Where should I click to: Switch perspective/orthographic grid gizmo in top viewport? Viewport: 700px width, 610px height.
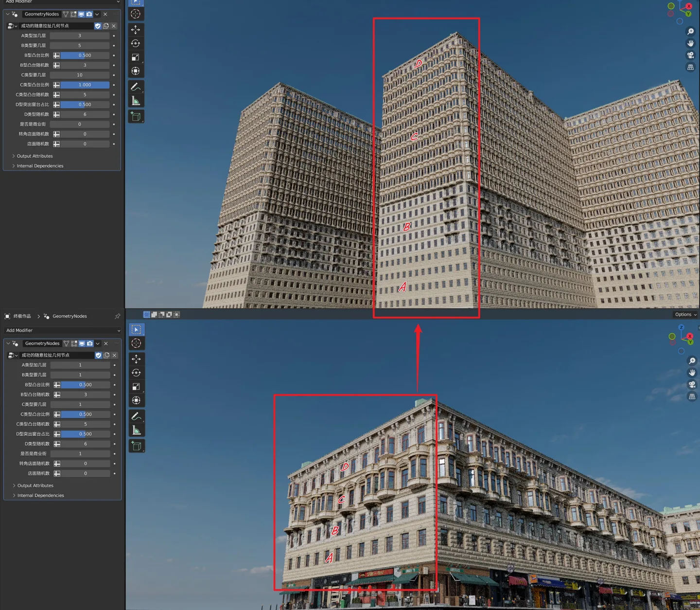tap(690, 67)
